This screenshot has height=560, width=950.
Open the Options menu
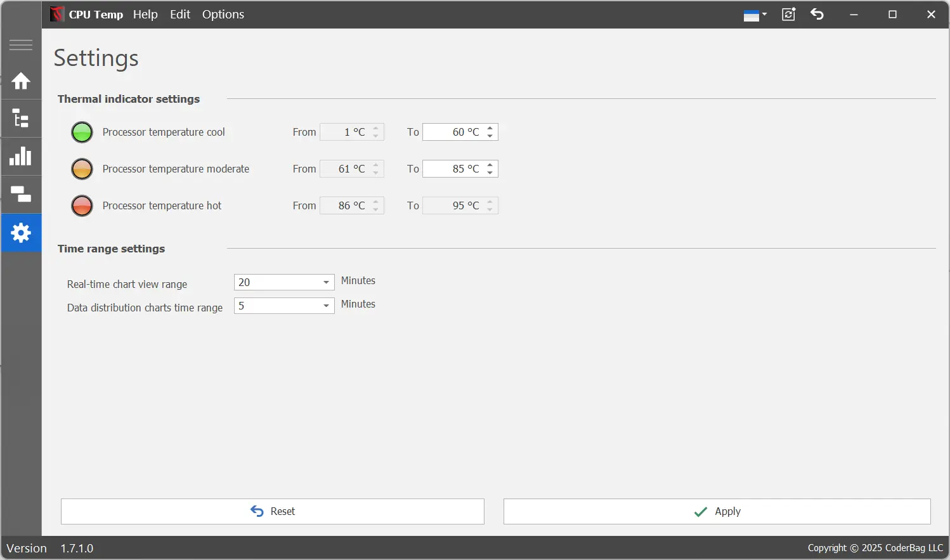click(223, 14)
